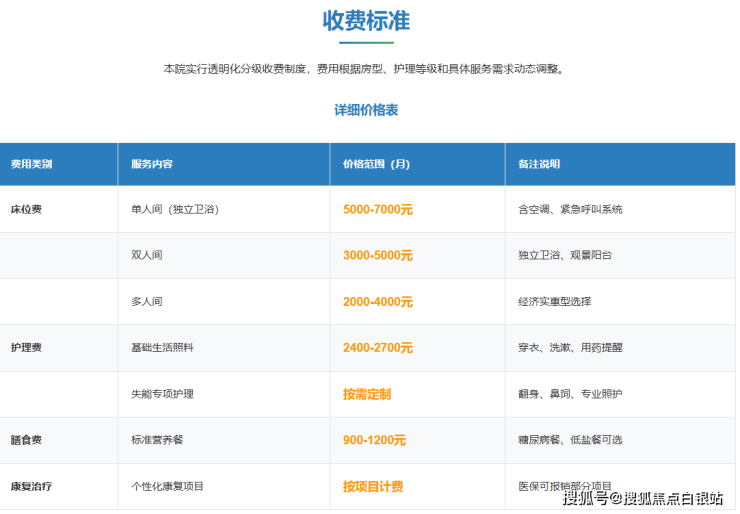The image size is (740, 514).
Task: Click the 收费标准 page title
Action: coord(366,21)
